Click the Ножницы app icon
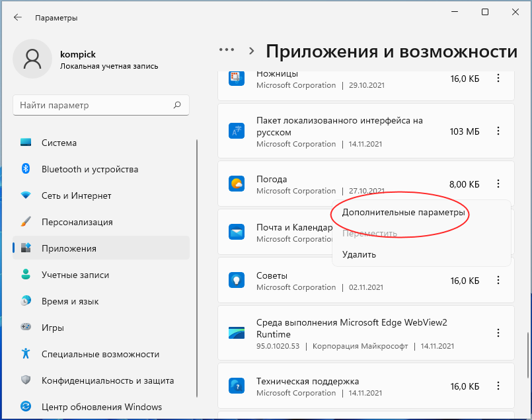This screenshot has height=420, width=532. click(237, 79)
